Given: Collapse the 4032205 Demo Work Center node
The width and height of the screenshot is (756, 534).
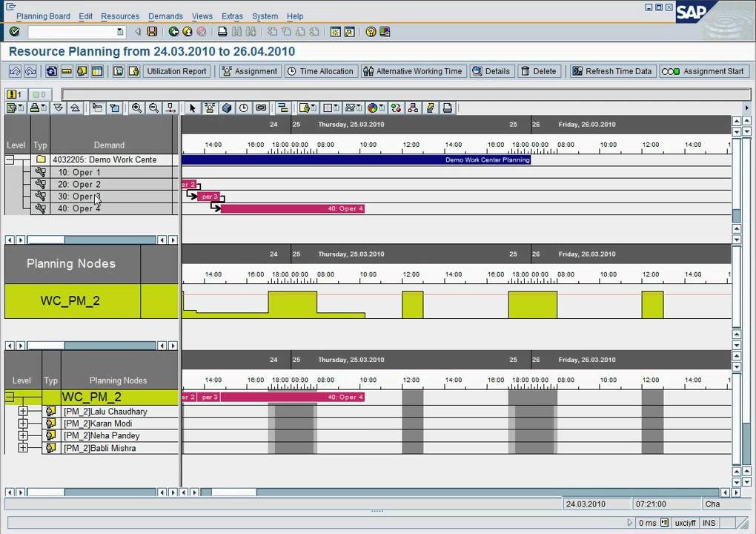Looking at the screenshot, I should pos(10,159).
